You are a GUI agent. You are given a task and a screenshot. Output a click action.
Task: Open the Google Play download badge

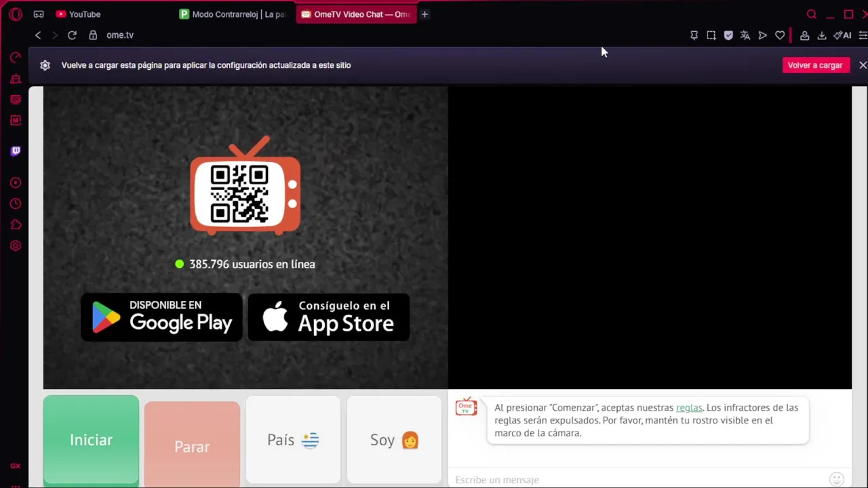pyautogui.click(x=161, y=317)
